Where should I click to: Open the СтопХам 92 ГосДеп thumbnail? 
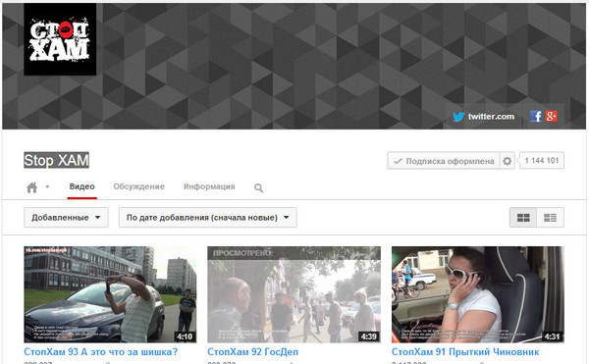294,294
